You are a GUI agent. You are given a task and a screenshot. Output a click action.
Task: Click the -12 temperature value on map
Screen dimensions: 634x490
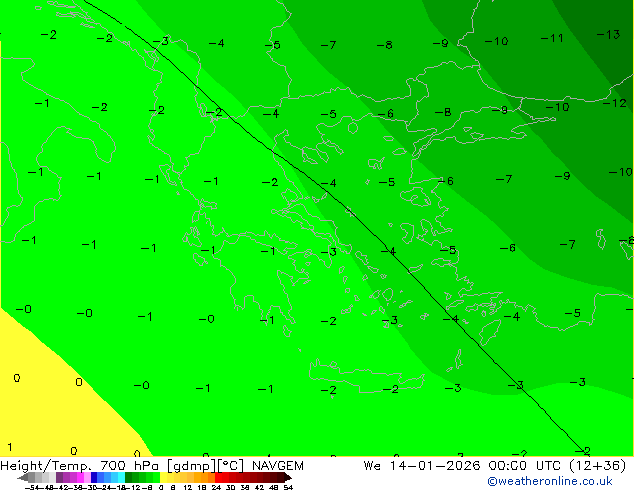[x=615, y=103]
